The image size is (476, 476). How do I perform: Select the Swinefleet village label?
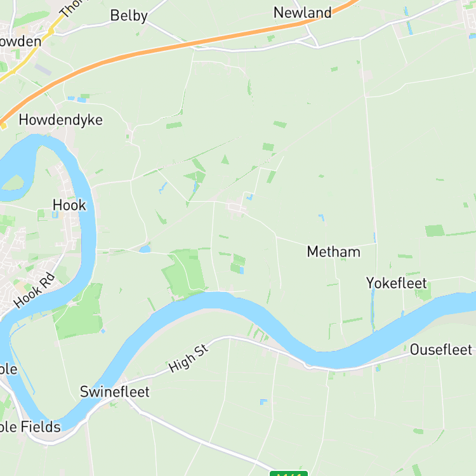tap(115, 392)
